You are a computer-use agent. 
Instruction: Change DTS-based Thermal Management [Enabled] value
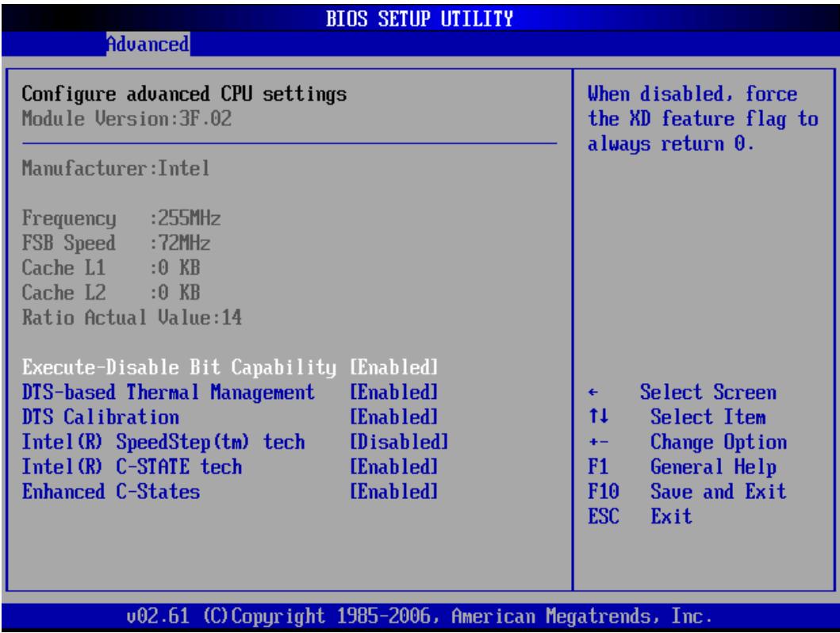click(393, 392)
